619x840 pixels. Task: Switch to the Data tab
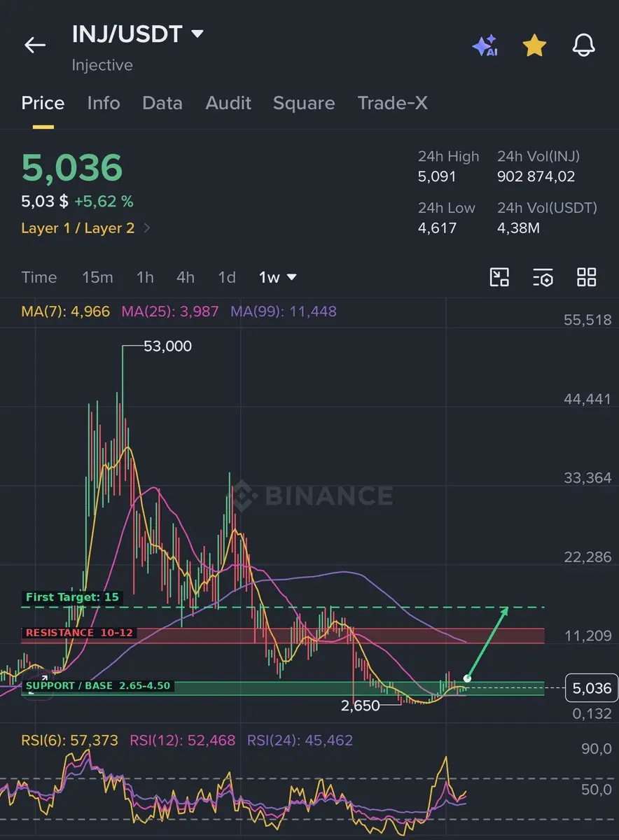162,104
